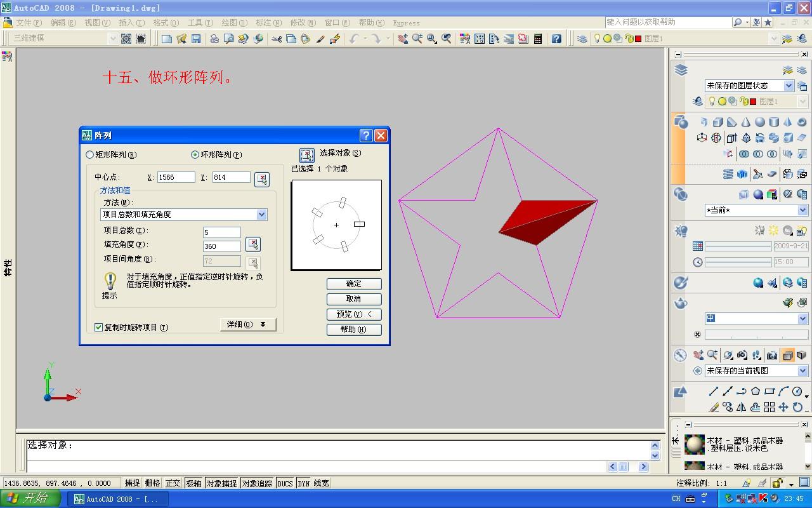Select the Sphere tool in the 3D panel
Viewport: 812px width, 508px height.
(x=760, y=122)
